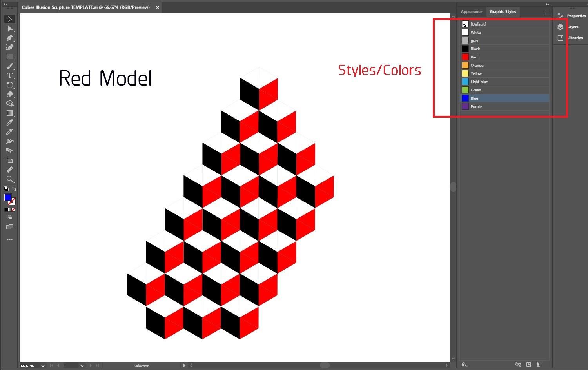588x372 pixels.
Task: Select the Eraser tool
Action: point(10,94)
